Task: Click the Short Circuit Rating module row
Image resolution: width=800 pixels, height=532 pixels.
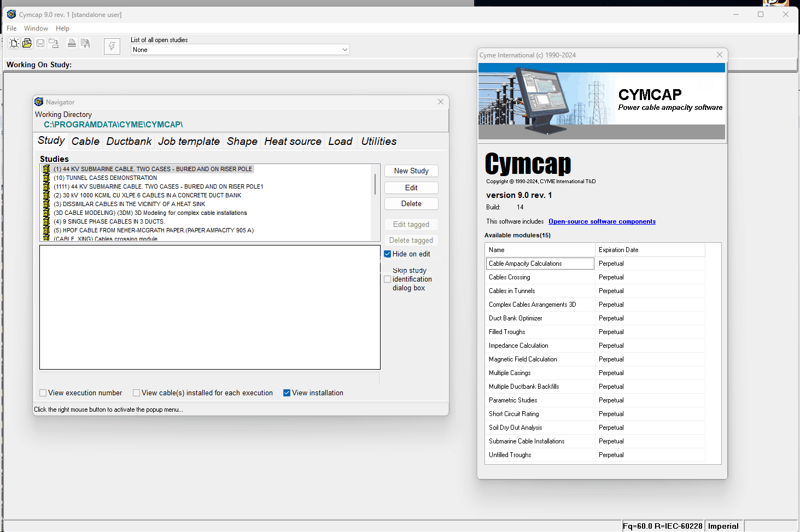Action: point(595,414)
